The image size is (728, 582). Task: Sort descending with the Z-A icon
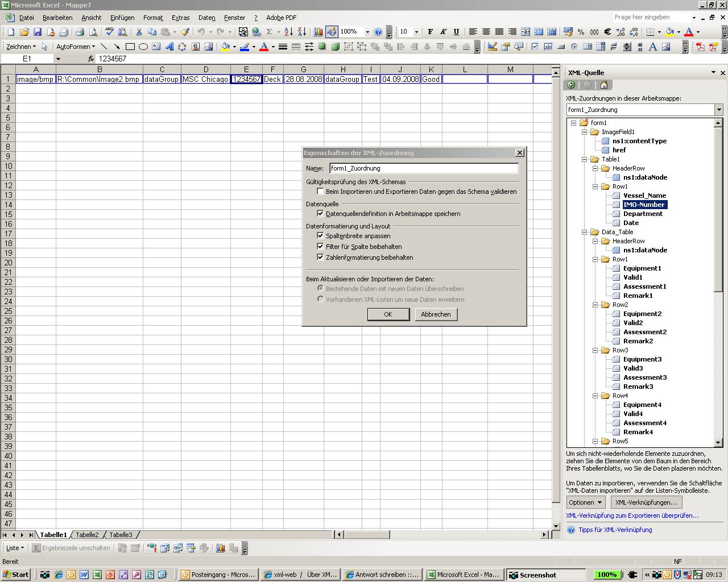301,32
